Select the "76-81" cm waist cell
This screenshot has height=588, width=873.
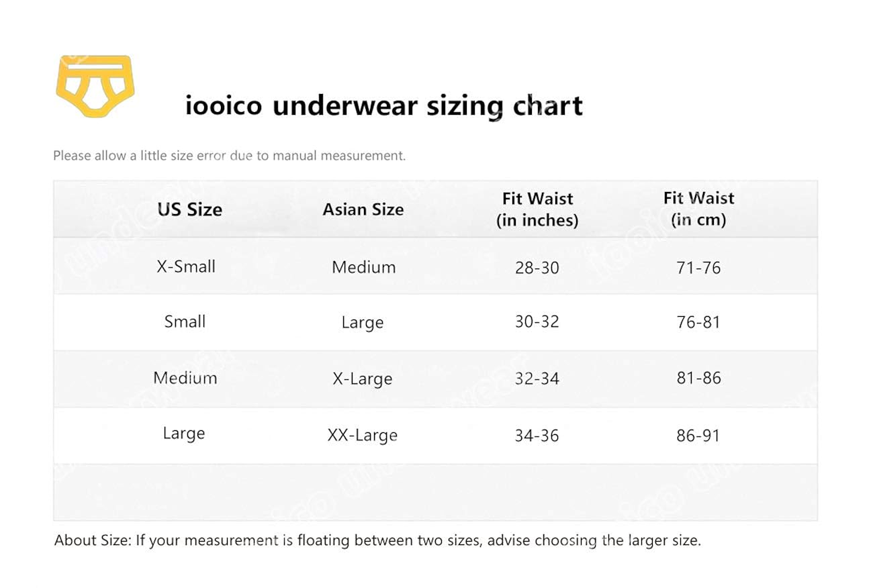698,322
